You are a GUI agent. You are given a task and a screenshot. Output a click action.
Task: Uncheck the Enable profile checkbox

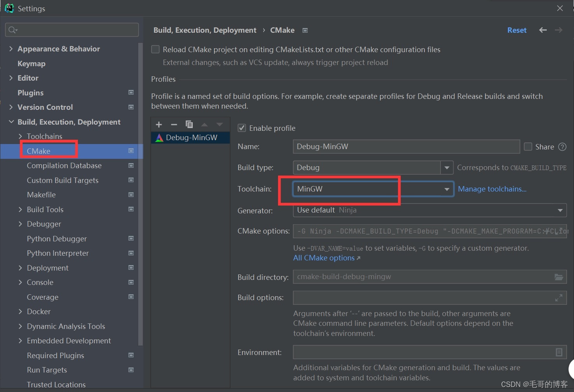point(242,128)
